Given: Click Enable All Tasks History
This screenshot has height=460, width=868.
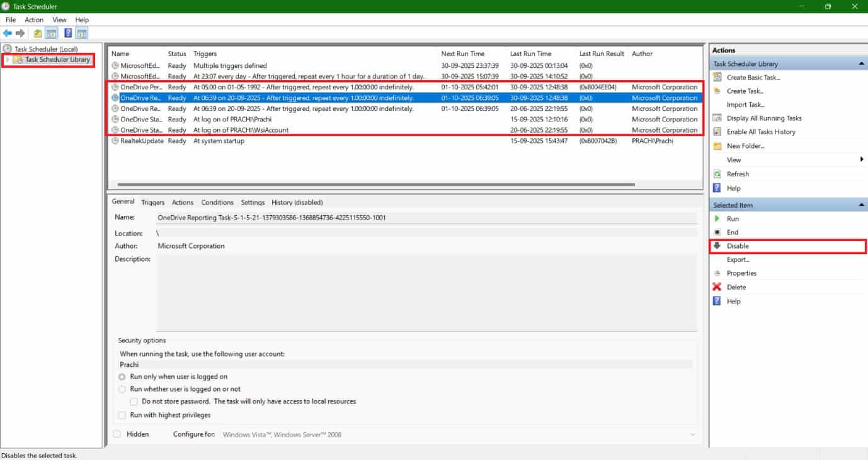Looking at the screenshot, I should pyautogui.click(x=760, y=132).
